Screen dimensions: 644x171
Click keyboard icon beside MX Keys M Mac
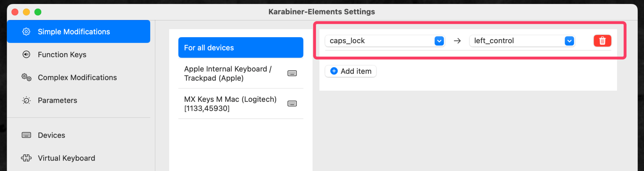click(x=292, y=104)
